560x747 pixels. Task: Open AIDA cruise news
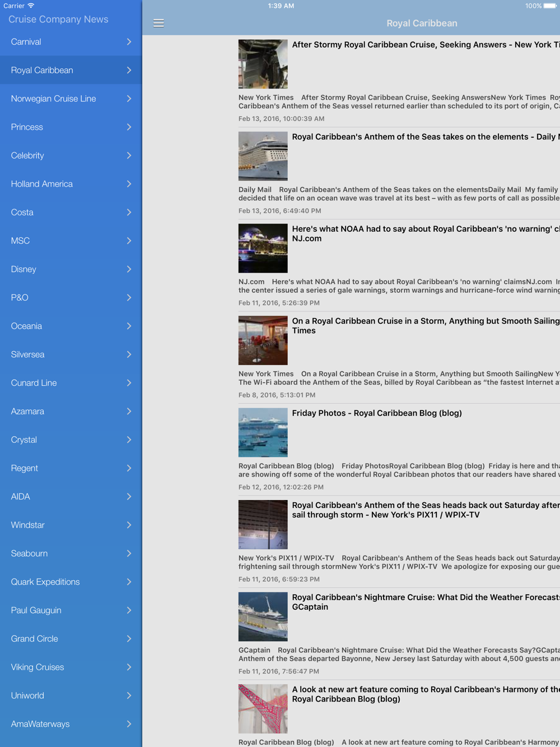(x=71, y=497)
